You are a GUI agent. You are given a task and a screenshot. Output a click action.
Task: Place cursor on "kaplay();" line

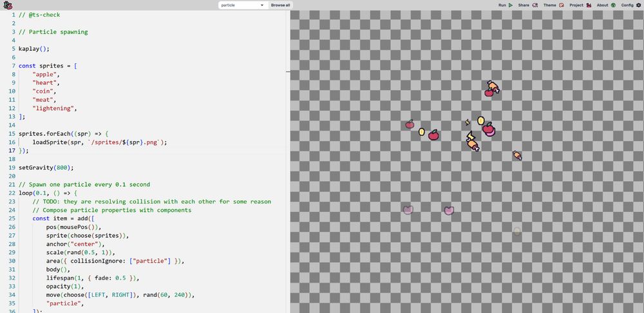(34, 48)
